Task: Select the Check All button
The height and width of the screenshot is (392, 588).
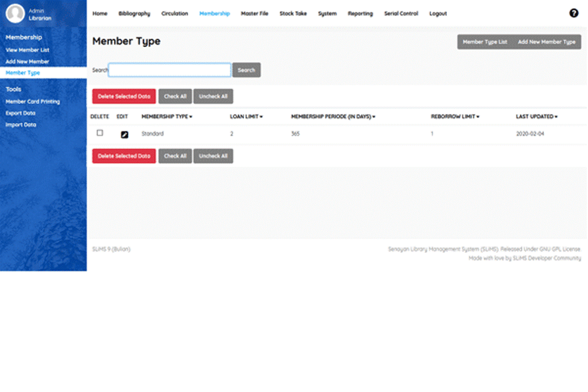Action: (x=175, y=96)
